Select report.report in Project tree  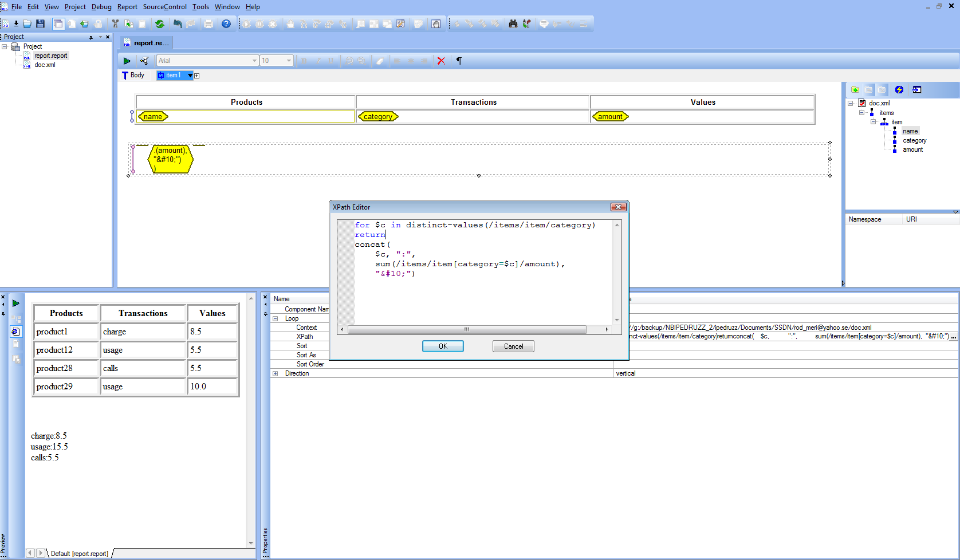pos(50,56)
